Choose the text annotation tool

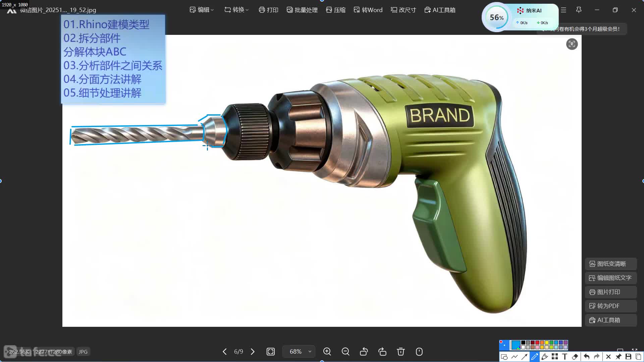565,357
